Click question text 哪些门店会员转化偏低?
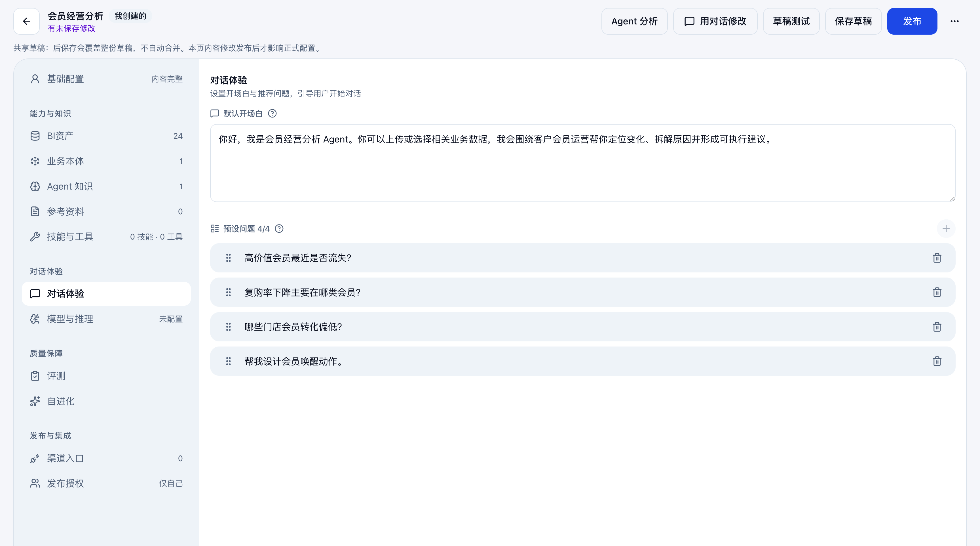Image resolution: width=980 pixels, height=546 pixels. [293, 327]
